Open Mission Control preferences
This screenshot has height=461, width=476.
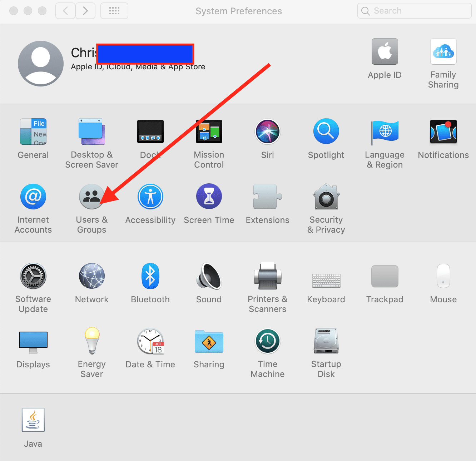coord(209,132)
